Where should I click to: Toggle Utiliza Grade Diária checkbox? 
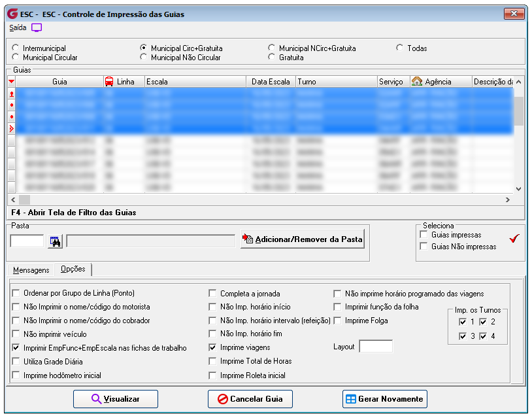pyautogui.click(x=16, y=361)
